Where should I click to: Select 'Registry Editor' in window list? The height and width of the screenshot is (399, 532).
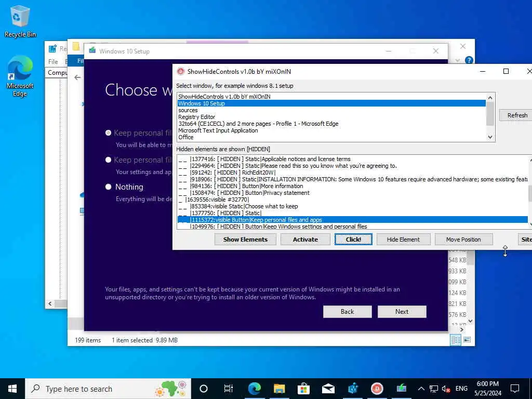click(331, 117)
